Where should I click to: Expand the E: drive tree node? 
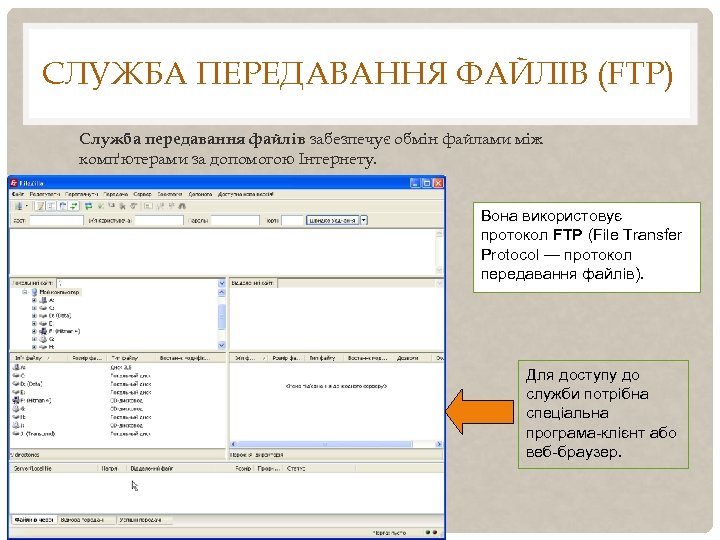pos(34,324)
